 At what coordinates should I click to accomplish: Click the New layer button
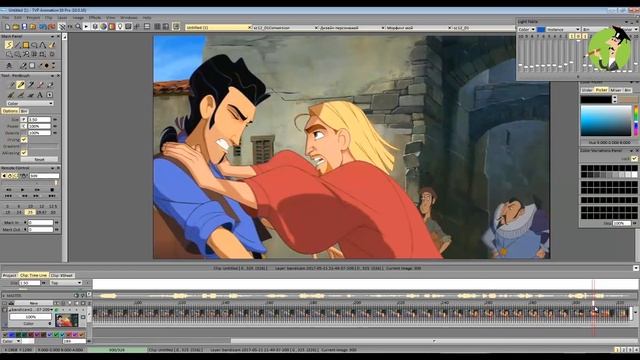[x=33, y=303]
